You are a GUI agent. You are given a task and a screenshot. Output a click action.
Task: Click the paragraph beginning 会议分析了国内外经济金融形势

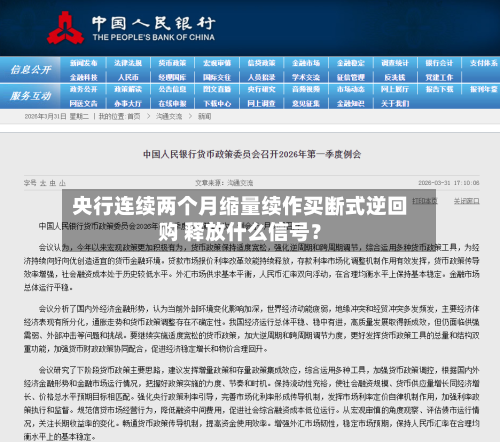[x=251, y=329]
